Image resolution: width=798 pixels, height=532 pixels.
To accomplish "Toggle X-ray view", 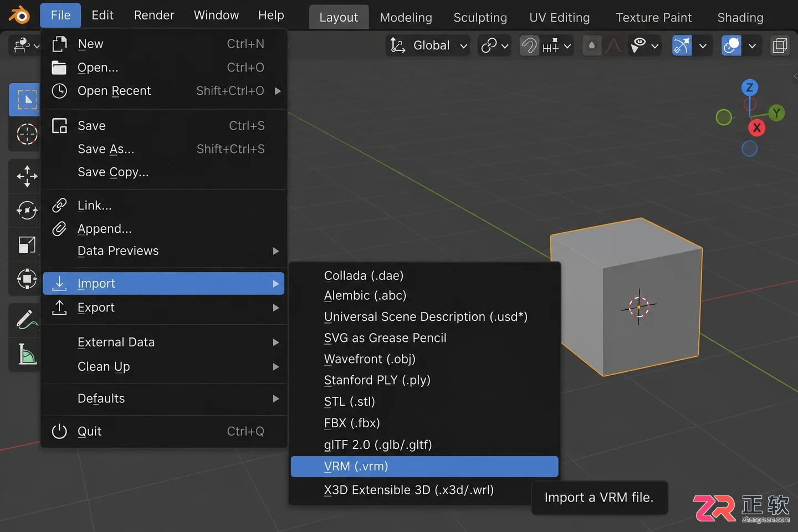I will (x=780, y=45).
